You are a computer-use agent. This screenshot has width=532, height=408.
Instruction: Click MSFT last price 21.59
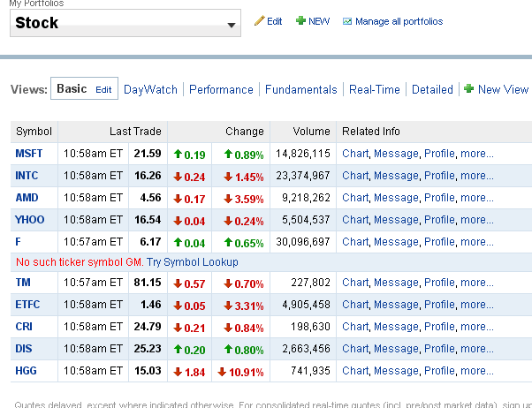coord(148,154)
